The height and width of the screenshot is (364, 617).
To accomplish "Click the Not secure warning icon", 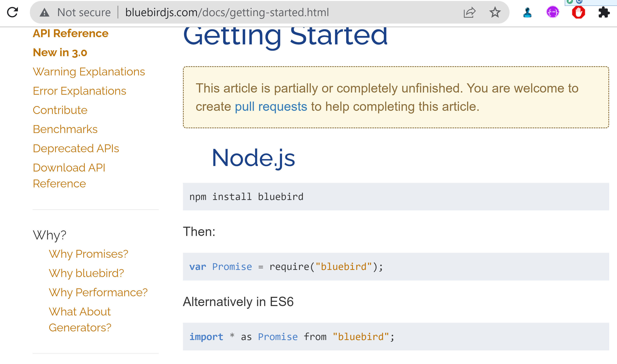I will 44,12.
